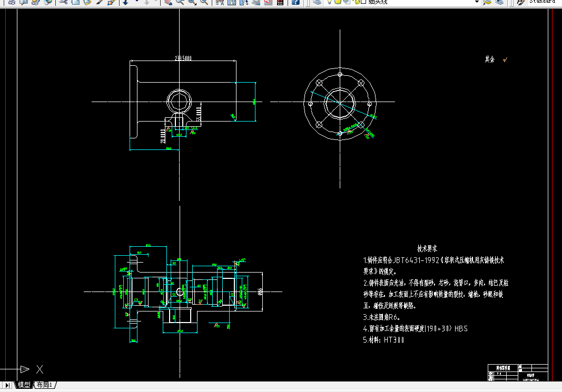
Task: Click Make Object's Layer Current icon
Action: click(486, 2)
